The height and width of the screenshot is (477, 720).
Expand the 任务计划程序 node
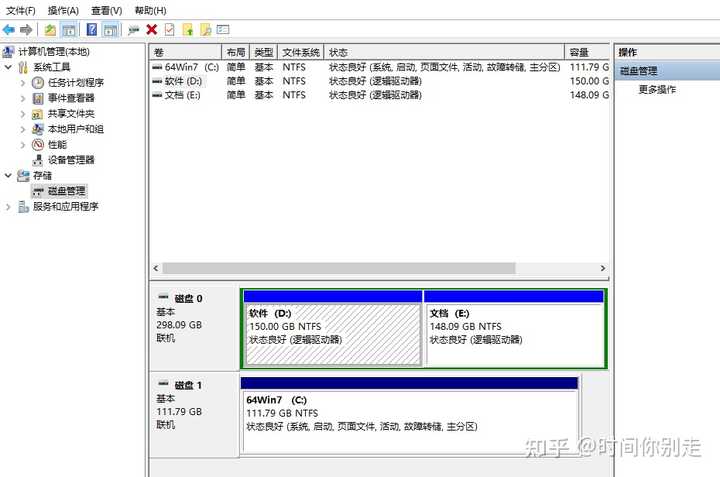point(22,83)
